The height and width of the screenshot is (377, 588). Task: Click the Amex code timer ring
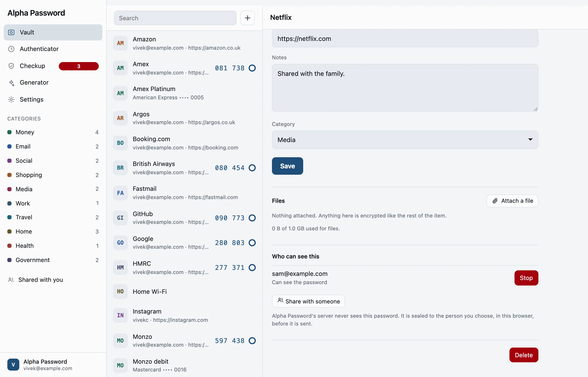pyautogui.click(x=252, y=68)
